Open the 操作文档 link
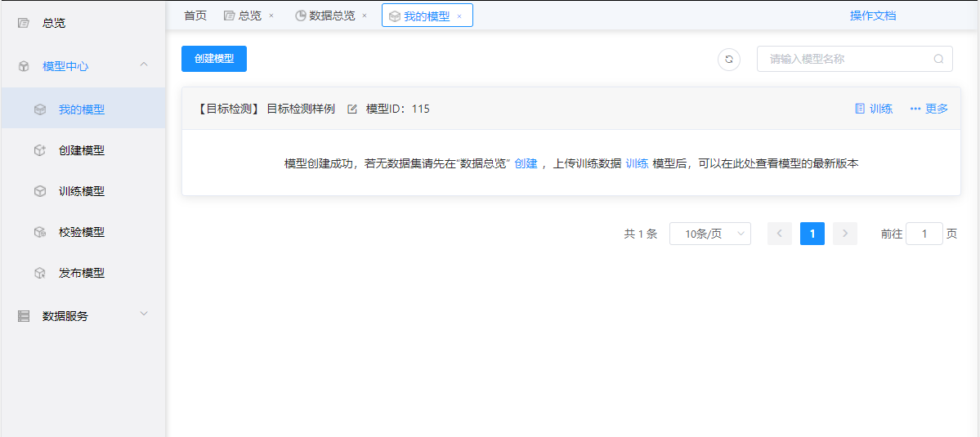980x437 pixels. (x=872, y=16)
